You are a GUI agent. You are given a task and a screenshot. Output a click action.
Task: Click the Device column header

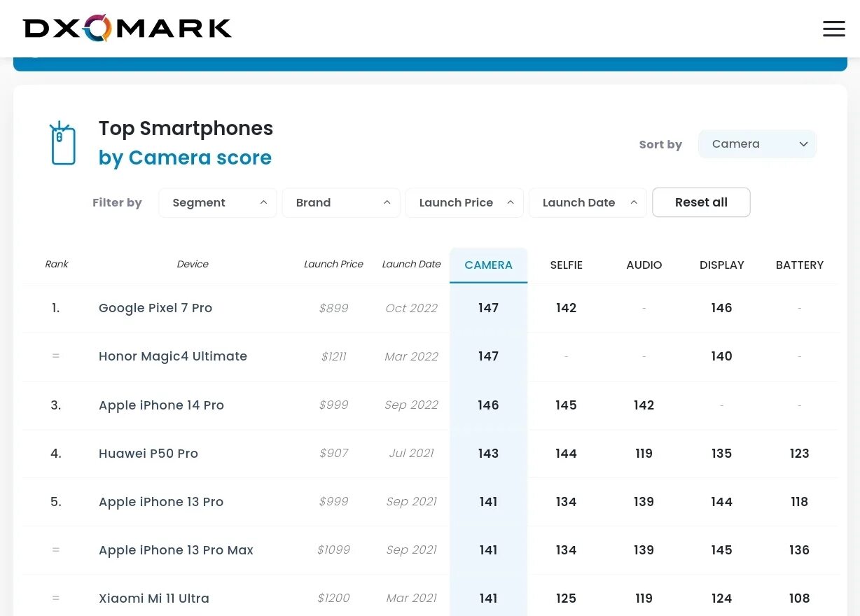pyautogui.click(x=193, y=264)
